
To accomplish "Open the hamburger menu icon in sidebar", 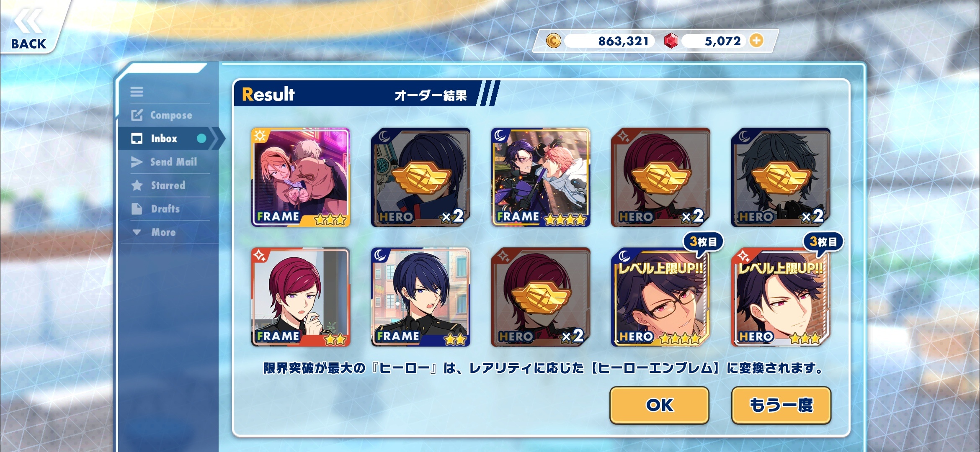I will click(x=137, y=92).
